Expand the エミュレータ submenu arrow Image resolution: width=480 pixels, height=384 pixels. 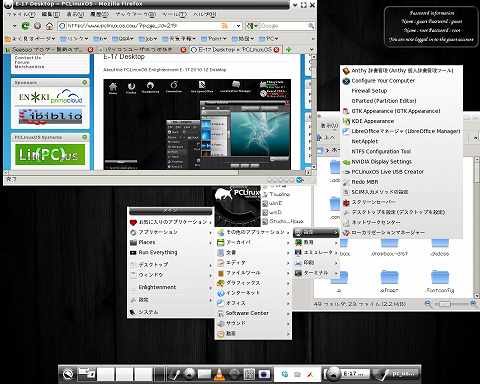click(x=336, y=253)
